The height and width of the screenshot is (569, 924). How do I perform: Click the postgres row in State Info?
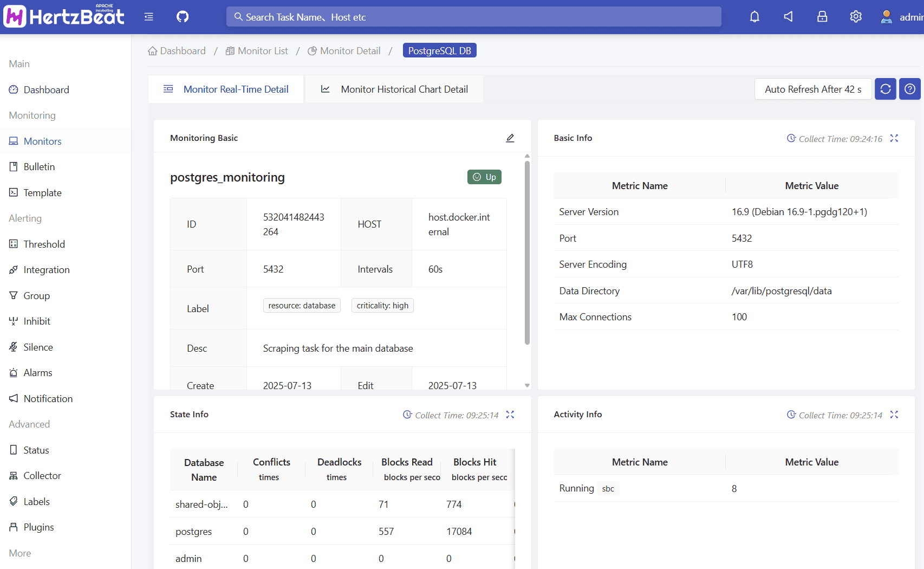pyautogui.click(x=342, y=532)
